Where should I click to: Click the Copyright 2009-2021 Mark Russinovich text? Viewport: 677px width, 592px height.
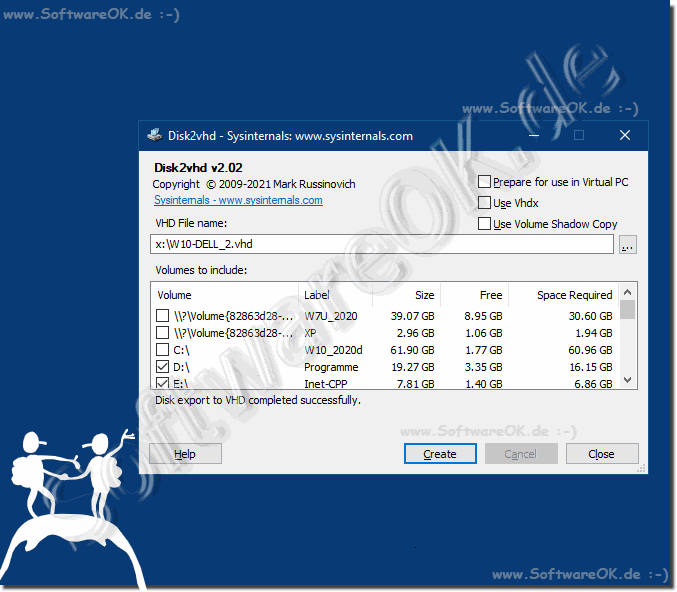[x=254, y=184]
